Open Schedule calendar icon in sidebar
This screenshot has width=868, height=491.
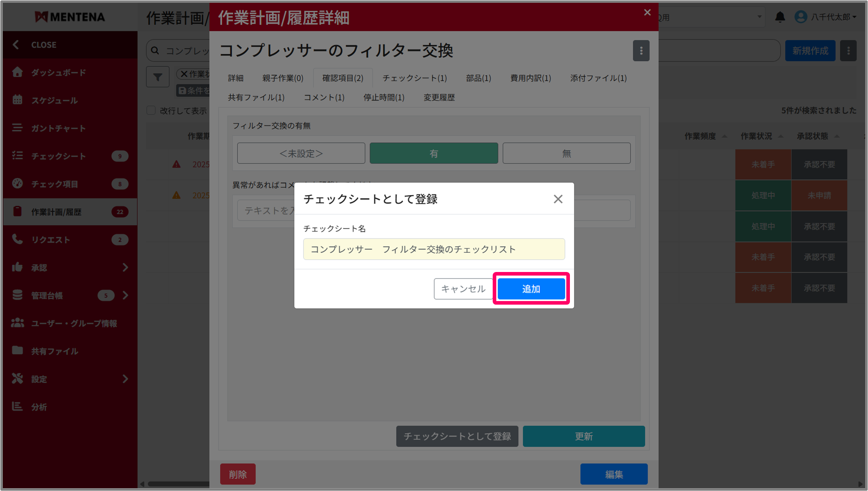tap(17, 100)
